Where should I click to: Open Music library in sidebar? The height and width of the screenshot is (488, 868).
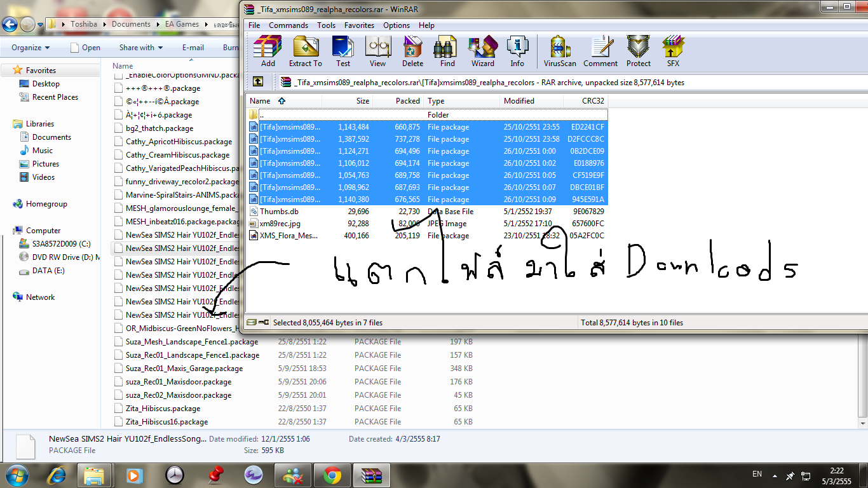(43, 151)
